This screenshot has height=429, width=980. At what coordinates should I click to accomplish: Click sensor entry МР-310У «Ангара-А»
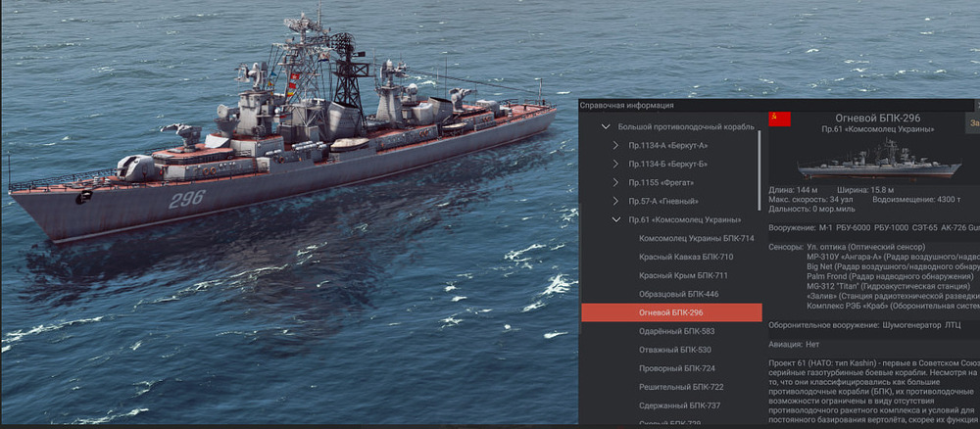[893, 257]
